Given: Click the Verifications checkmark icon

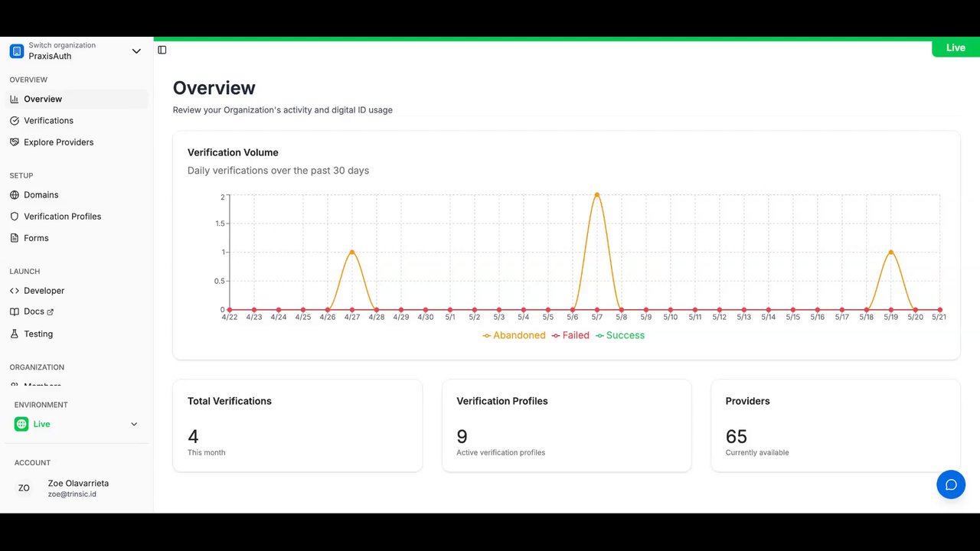Looking at the screenshot, I should pos(15,121).
